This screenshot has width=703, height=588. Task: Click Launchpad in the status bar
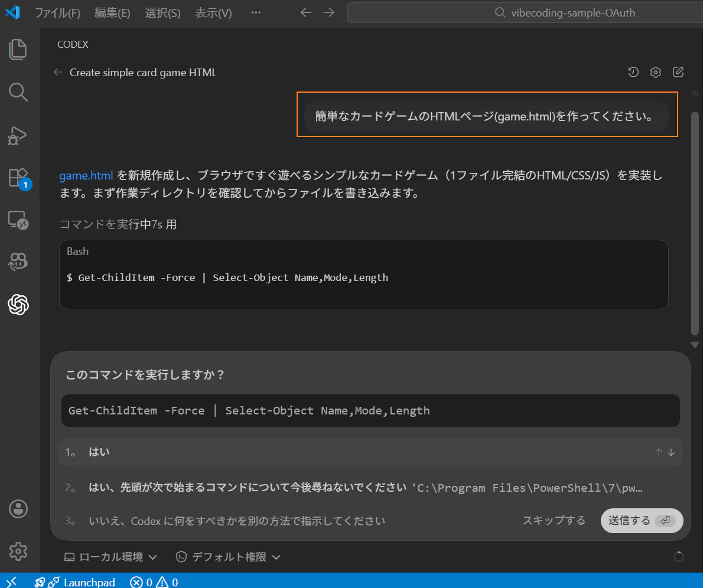click(x=89, y=582)
